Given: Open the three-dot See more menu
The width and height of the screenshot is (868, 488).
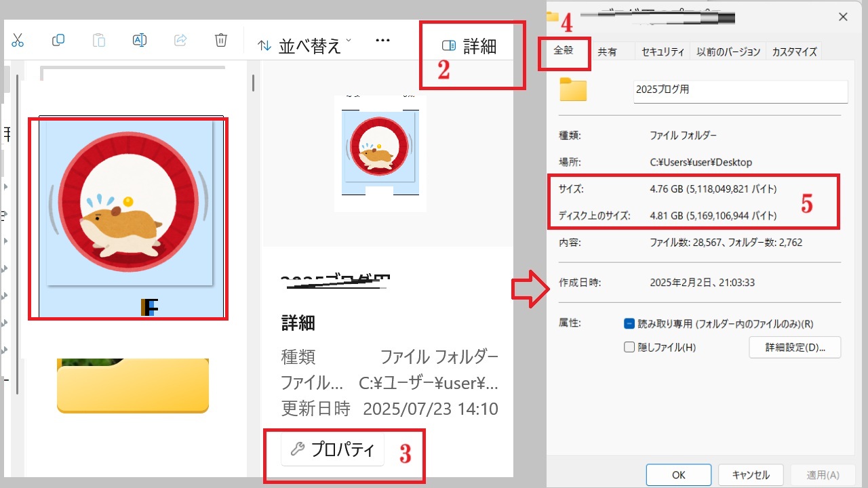Looking at the screenshot, I should point(382,41).
